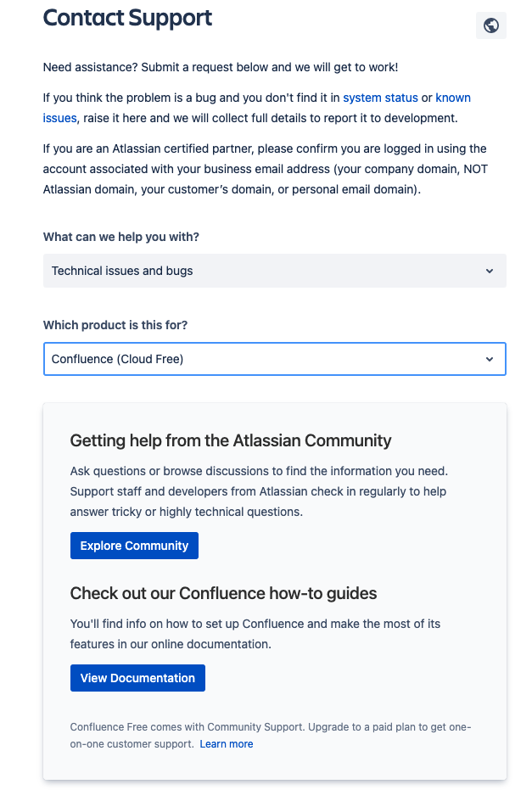The height and width of the screenshot is (790, 532).
Task: Open the globe language selector icon
Action: pyautogui.click(x=490, y=25)
